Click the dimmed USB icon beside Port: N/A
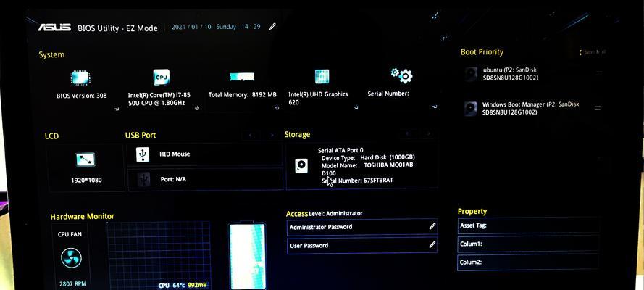The image size is (644, 290). pyautogui.click(x=143, y=180)
